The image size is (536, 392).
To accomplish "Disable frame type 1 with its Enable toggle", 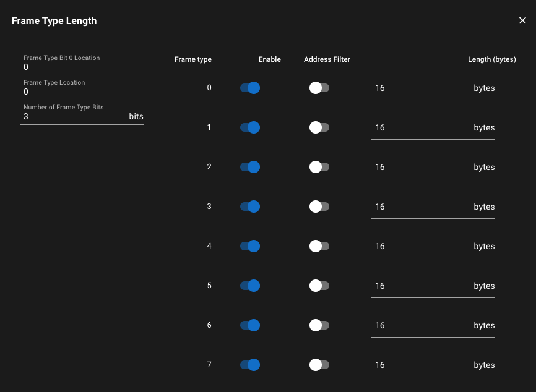I will [x=249, y=127].
